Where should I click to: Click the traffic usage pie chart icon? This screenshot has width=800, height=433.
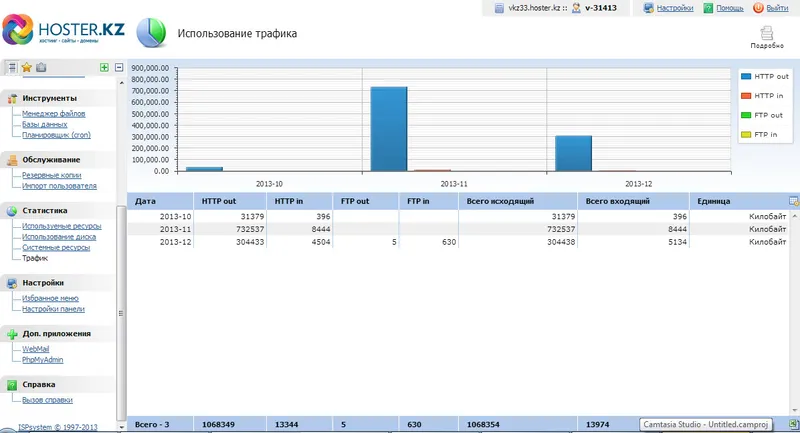[x=151, y=33]
